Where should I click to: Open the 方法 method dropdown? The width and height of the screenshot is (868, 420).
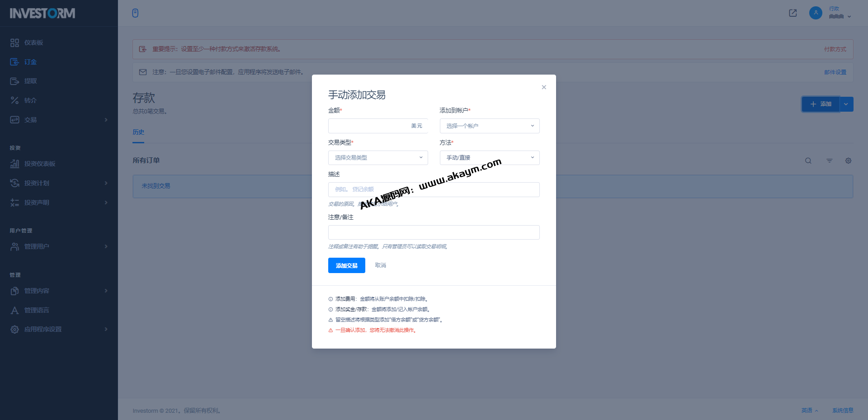point(489,158)
